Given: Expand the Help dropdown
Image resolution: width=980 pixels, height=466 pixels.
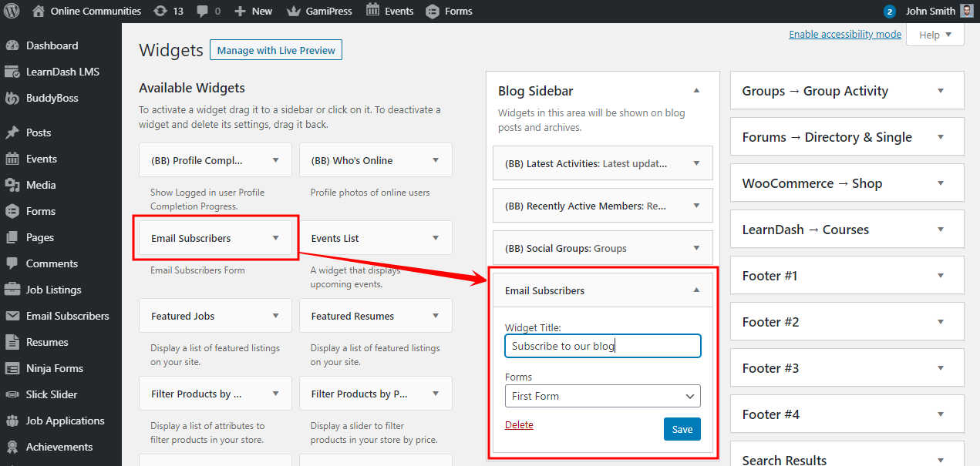Looking at the screenshot, I should [935, 34].
